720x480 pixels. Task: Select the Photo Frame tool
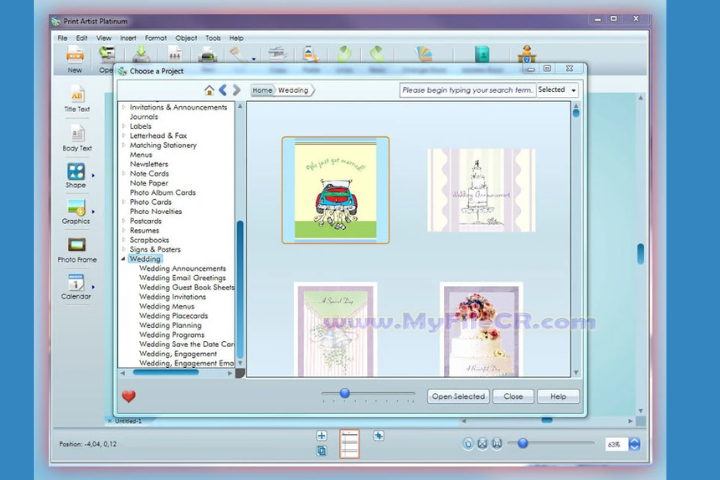[77, 250]
